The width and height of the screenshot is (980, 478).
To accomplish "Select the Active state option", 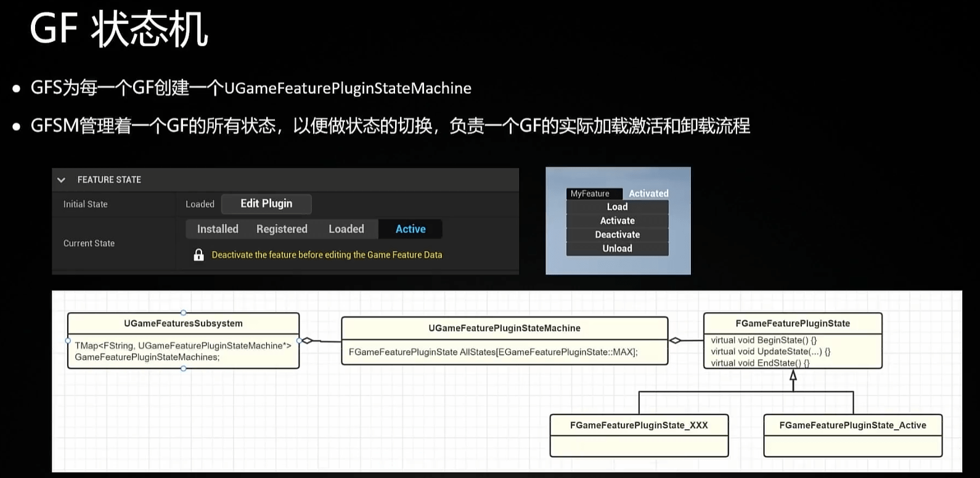I will [x=410, y=229].
